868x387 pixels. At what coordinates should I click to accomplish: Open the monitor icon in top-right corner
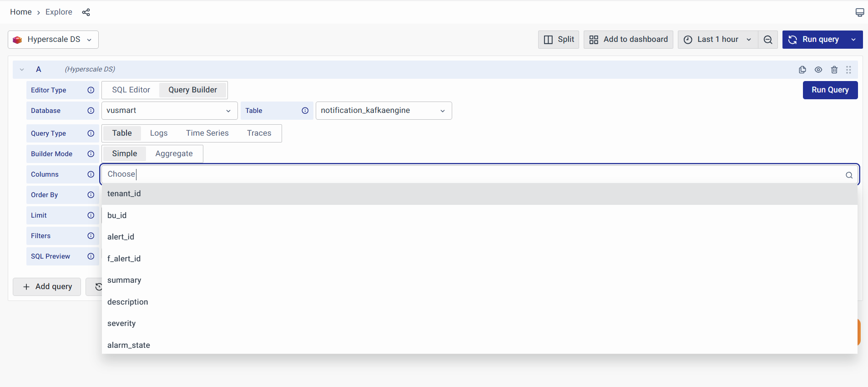[x=859, y=12]
